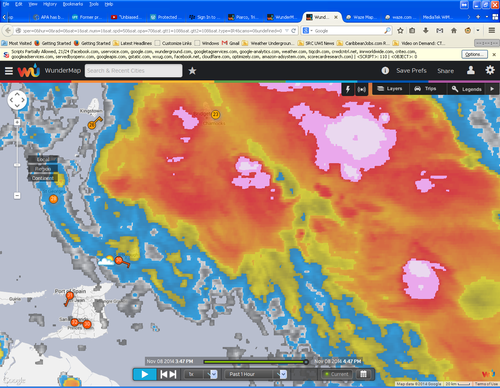Open the browser Edit menu
Screen dimensions: 500x388
pos(19,4)
